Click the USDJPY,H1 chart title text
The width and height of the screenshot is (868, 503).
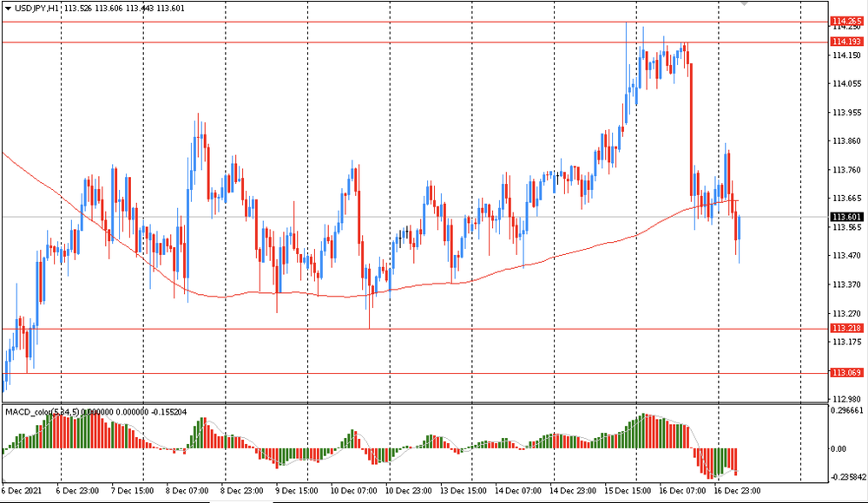point(37,7)
